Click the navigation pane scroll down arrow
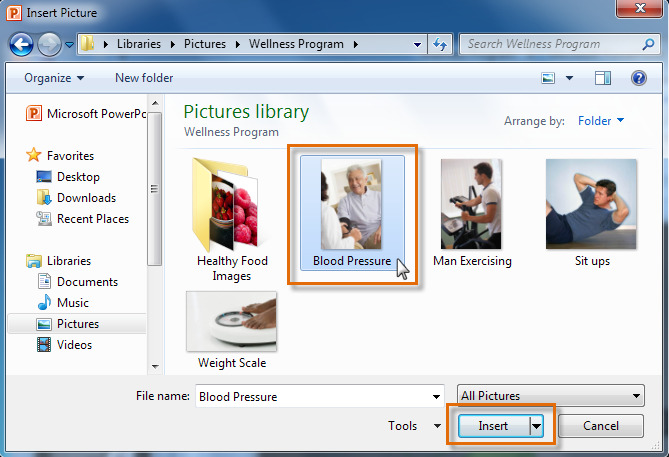Screen dimensions: 669x457 [x=155, y=367]
